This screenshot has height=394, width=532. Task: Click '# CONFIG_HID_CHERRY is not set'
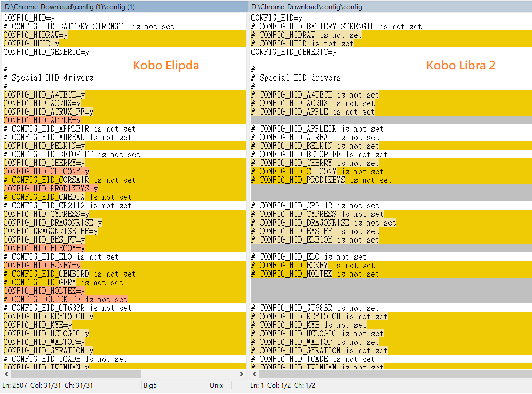[315, 163]
